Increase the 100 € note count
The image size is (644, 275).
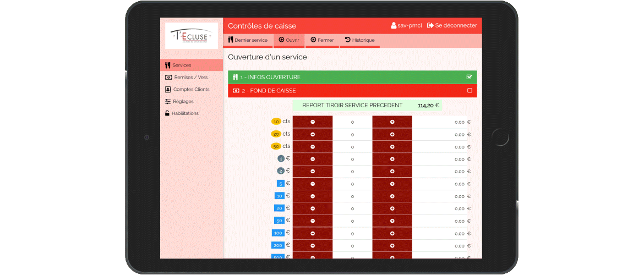click(392, 233)
